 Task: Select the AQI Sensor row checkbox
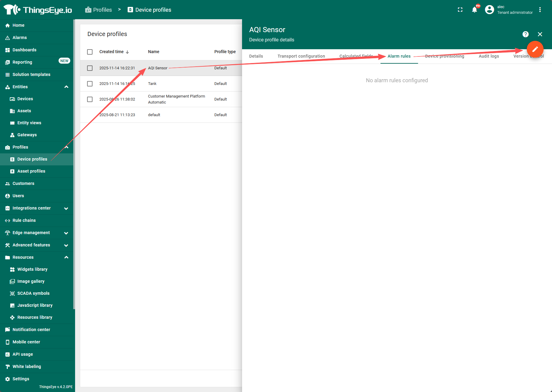[90, 68]
